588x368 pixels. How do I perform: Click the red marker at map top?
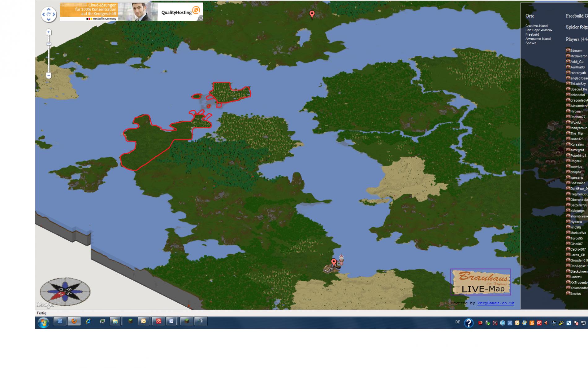[312, 14]
